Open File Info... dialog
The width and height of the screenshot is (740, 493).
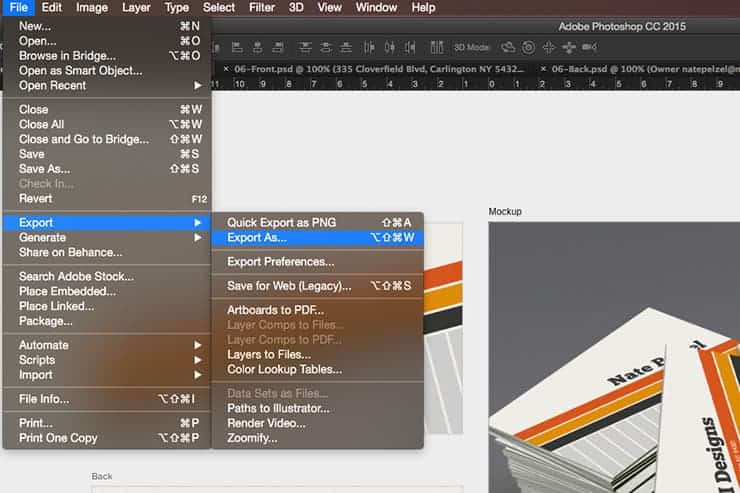point(107,399)
